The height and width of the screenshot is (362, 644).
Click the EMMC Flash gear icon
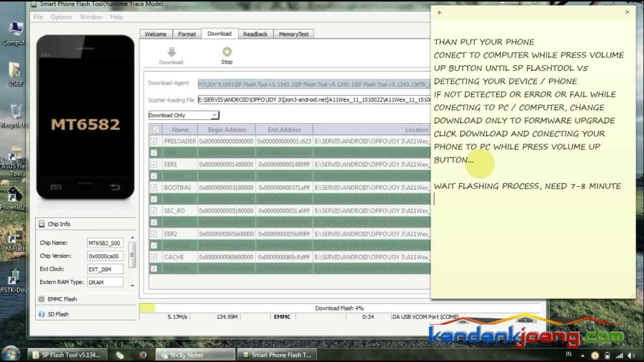tap(42, 299)
